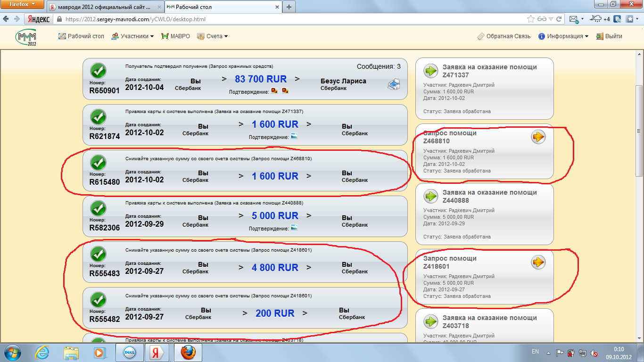Open the bookmarks star toolbar button
The height and width of the screenshot is (362, 644).
point(629,19)
